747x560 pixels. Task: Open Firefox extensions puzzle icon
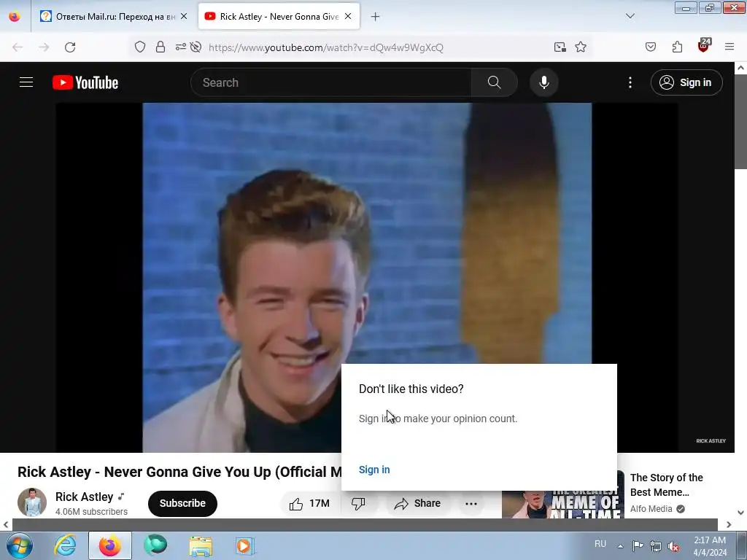click(677, 47)
